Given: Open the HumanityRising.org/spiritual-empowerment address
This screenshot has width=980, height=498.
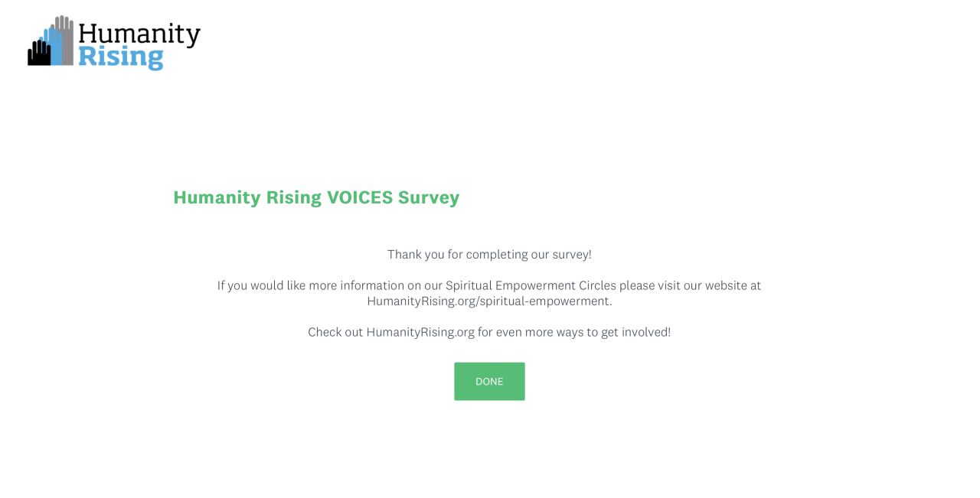Looking at the screenshot, I should click(488, 301).
